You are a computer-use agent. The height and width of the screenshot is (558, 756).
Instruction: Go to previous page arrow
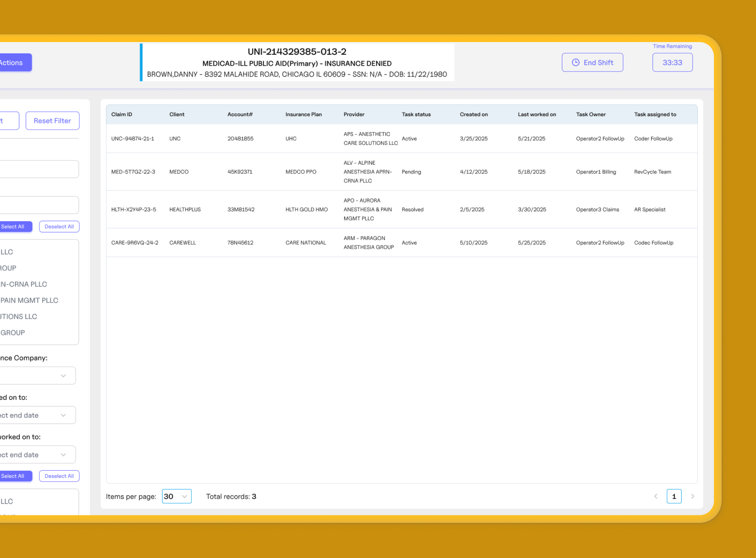coord(656,496)
